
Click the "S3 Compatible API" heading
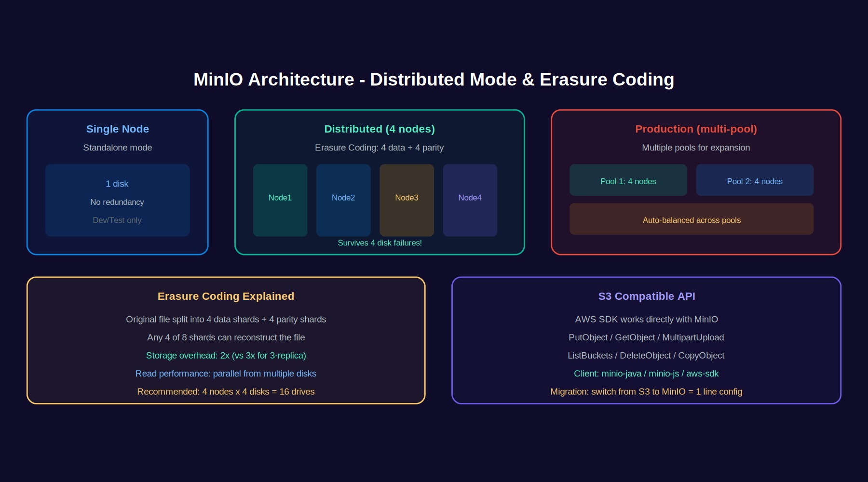pyautogui.click(x=647, y=296)
